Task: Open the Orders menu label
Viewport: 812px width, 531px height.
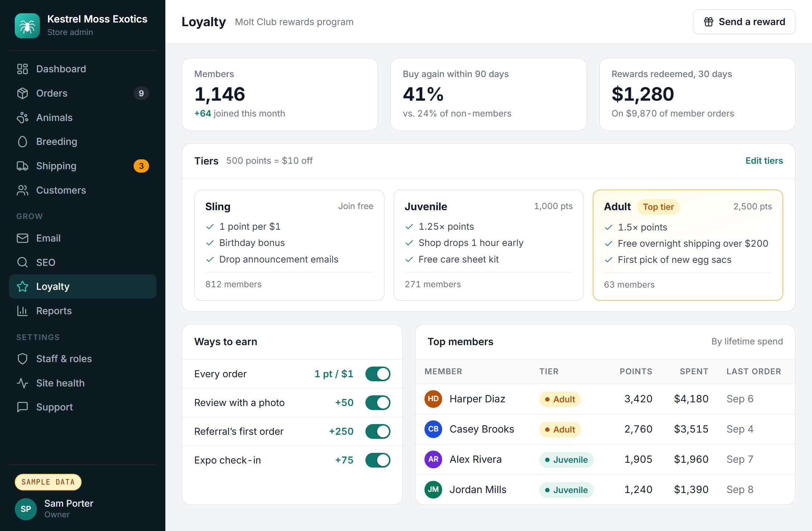Action: point(52,93)
